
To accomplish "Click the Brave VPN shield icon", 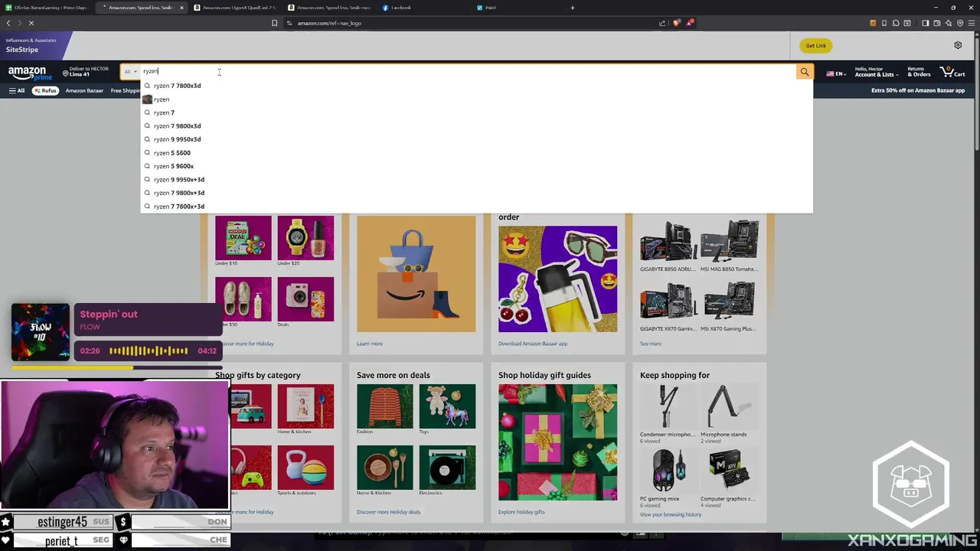I will click(960, 23).
